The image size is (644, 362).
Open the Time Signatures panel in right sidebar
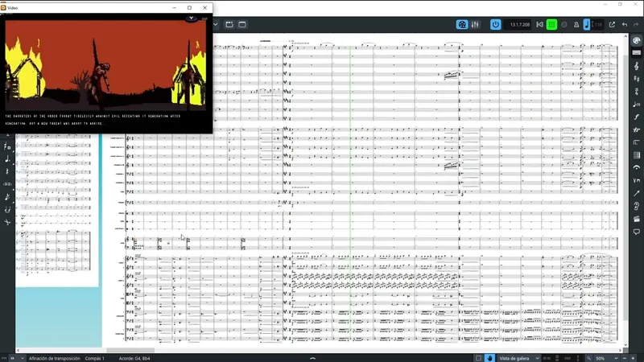[636, 91]
